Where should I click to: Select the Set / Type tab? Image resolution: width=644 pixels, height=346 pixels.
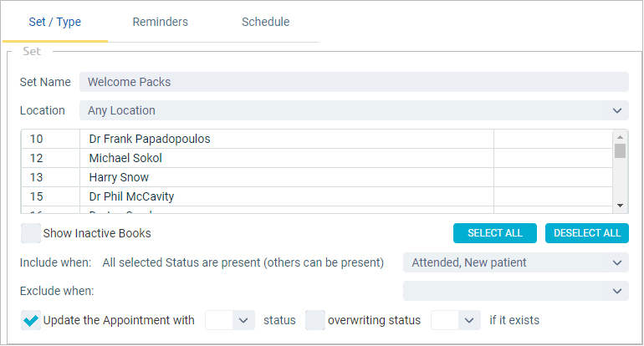click(55, 22)
